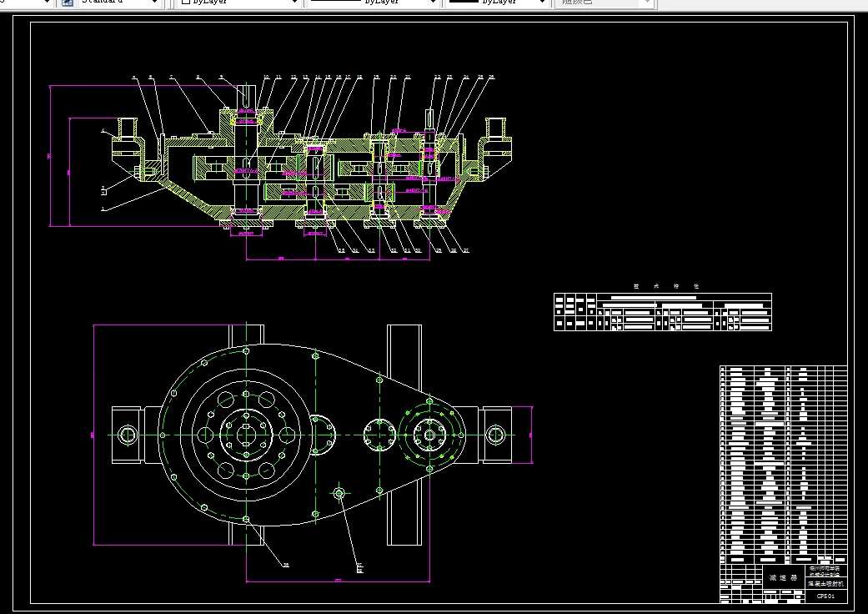Click the ByLayer color square swatch

tap(186, 2)
